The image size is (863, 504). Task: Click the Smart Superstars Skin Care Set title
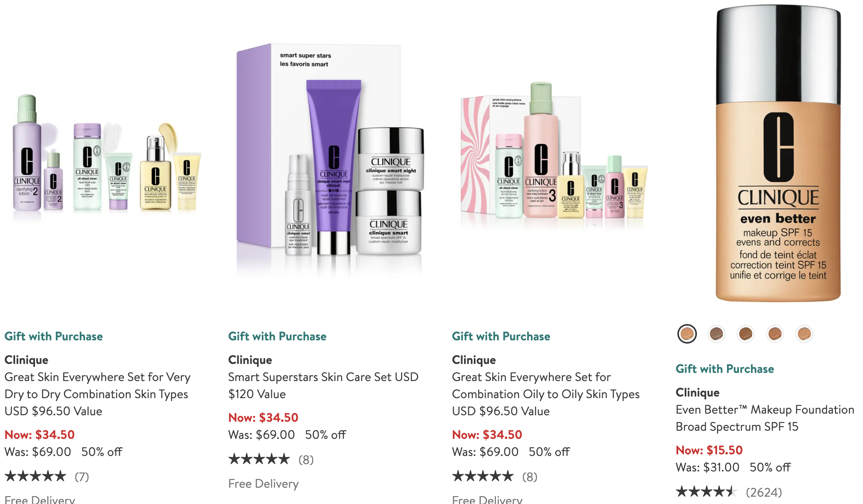click(x=323, y=385)
